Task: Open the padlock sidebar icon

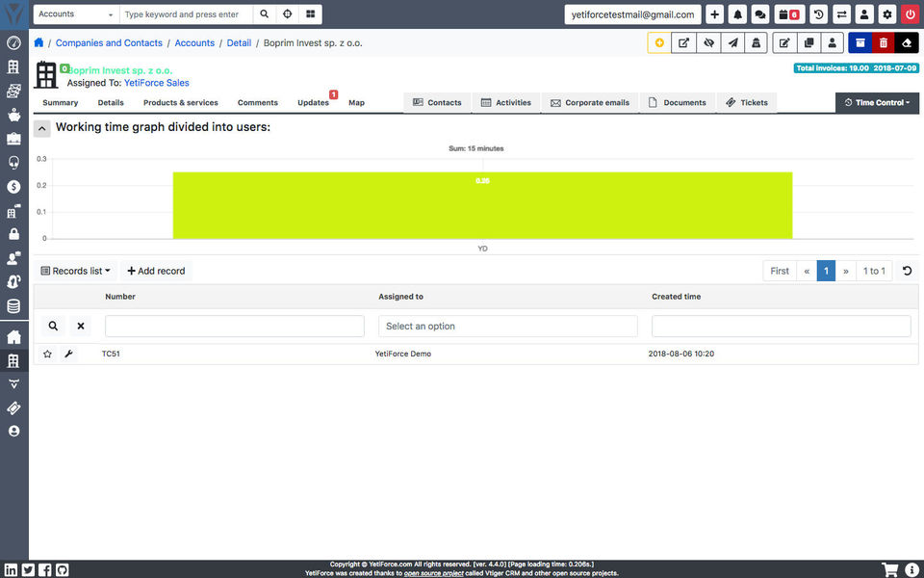Action: [13, 234]
